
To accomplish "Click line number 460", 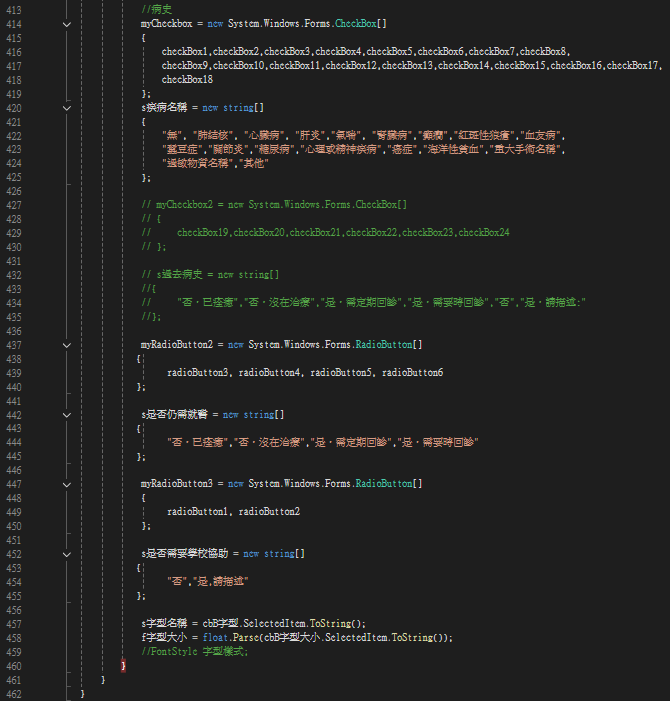I will 13,666.
